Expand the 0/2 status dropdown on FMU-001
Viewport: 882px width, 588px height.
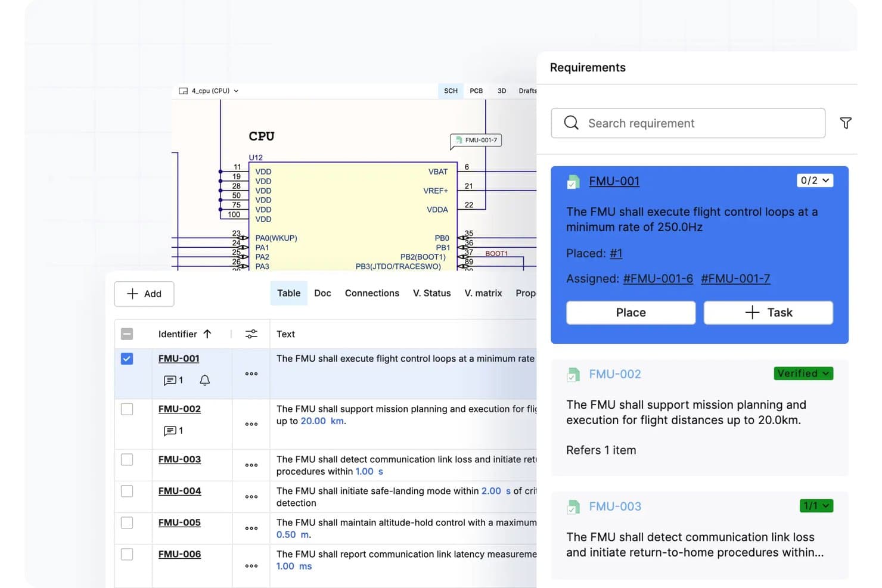click(815, 181)
